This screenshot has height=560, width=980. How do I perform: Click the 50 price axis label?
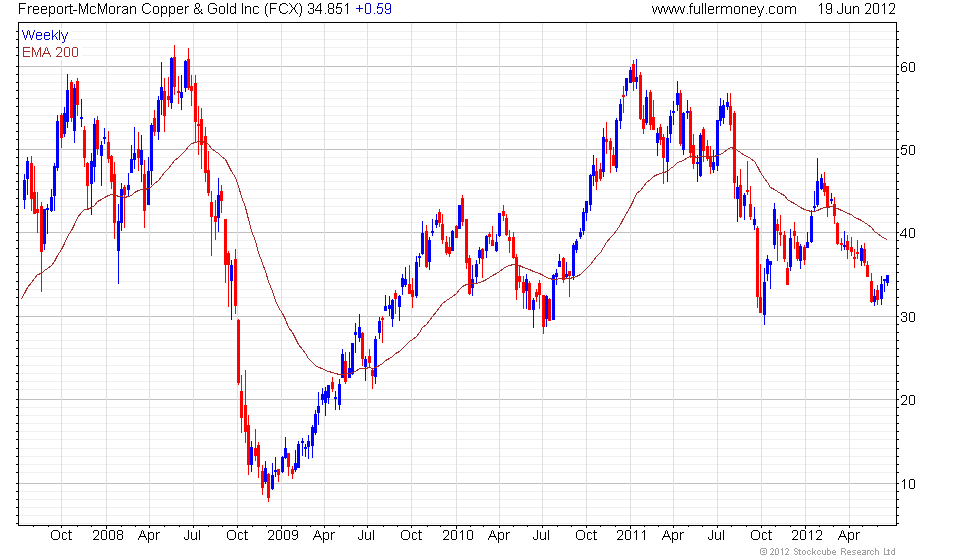coord(908,150)
